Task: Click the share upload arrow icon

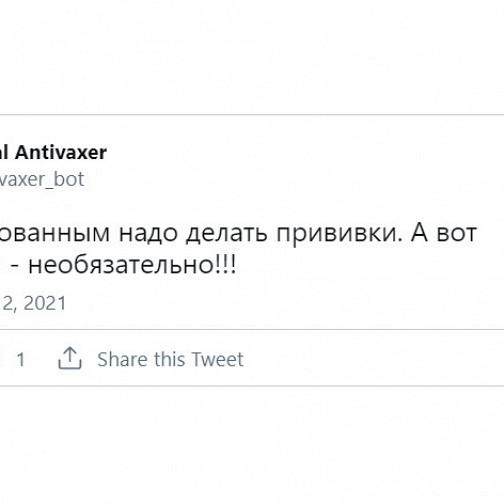Action: 70,358
